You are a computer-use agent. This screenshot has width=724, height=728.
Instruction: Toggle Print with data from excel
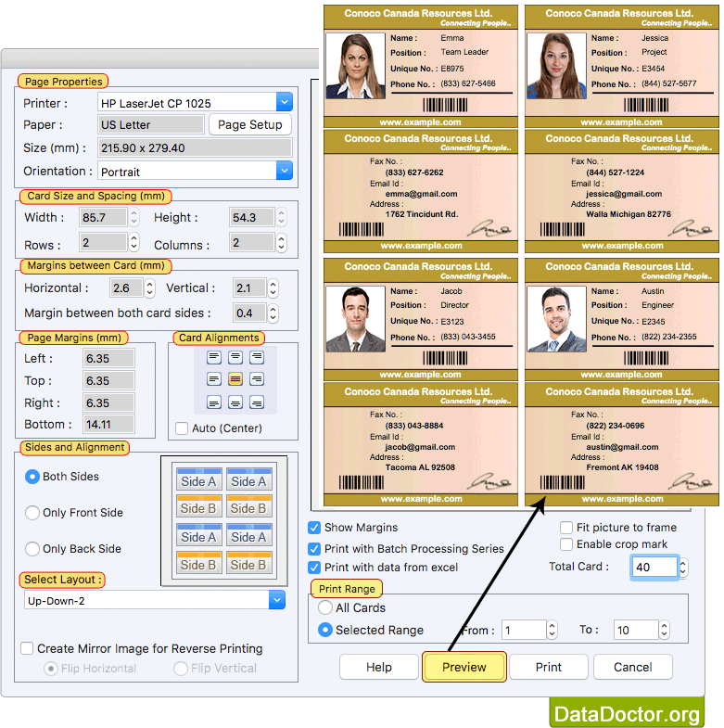click(x=314, y=568)
